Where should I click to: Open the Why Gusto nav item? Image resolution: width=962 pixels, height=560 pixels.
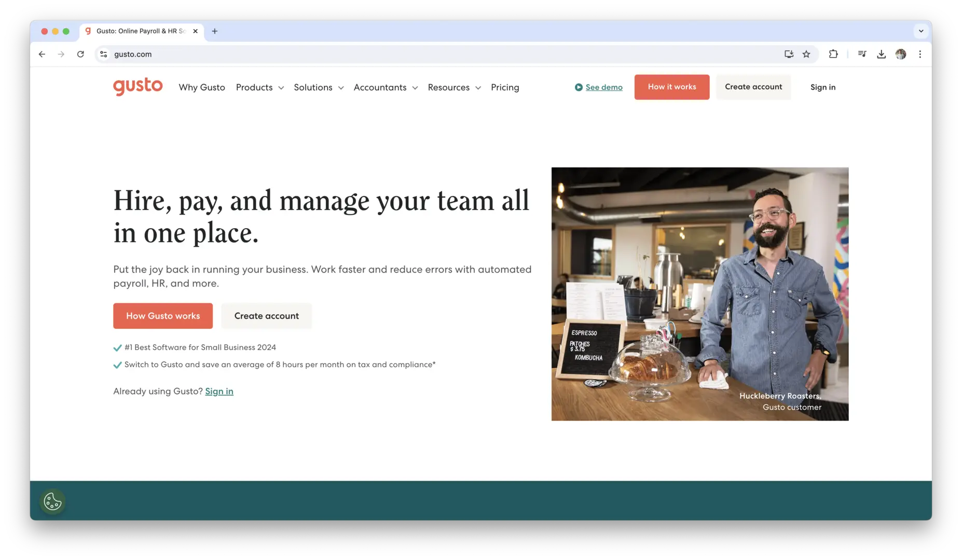(x=202, y=87)
